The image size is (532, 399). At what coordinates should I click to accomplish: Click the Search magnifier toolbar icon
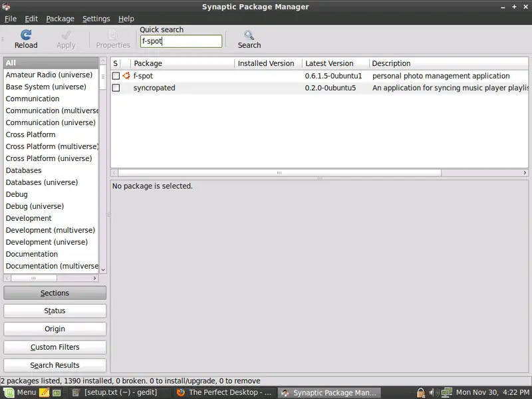click(249, 35)
